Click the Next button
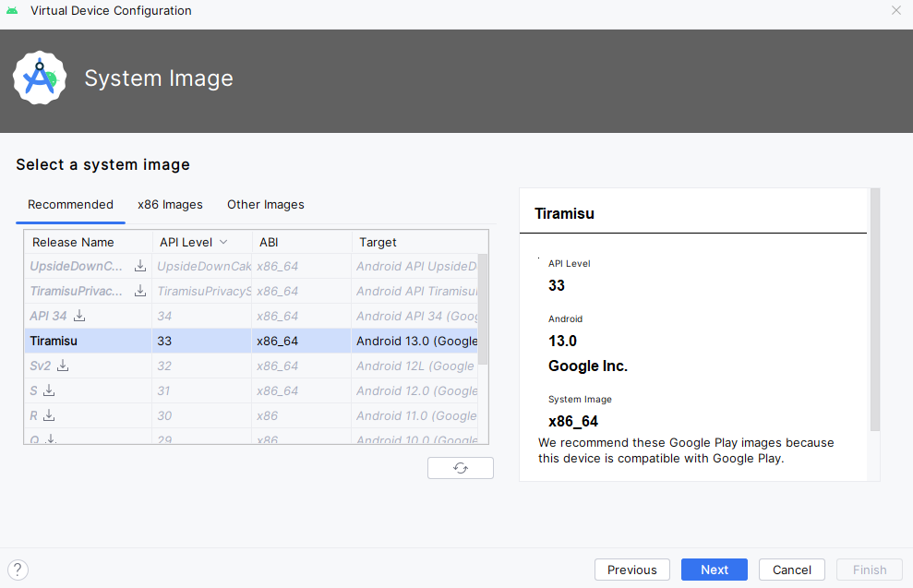Viewport: 913px width, 588px height. 715,570
